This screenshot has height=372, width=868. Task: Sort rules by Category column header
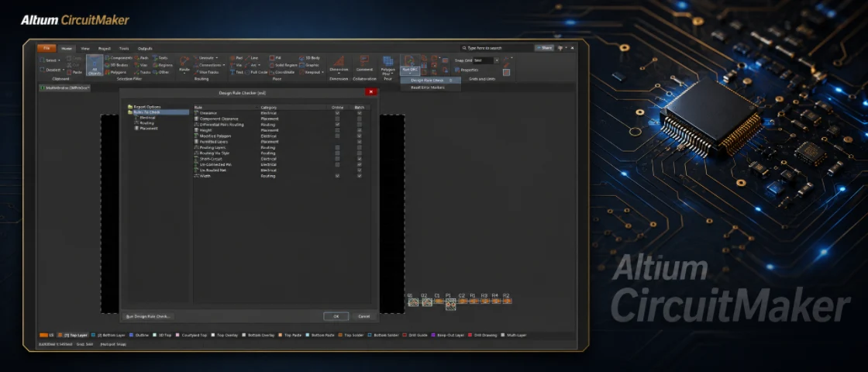click(x=269, y=107)
